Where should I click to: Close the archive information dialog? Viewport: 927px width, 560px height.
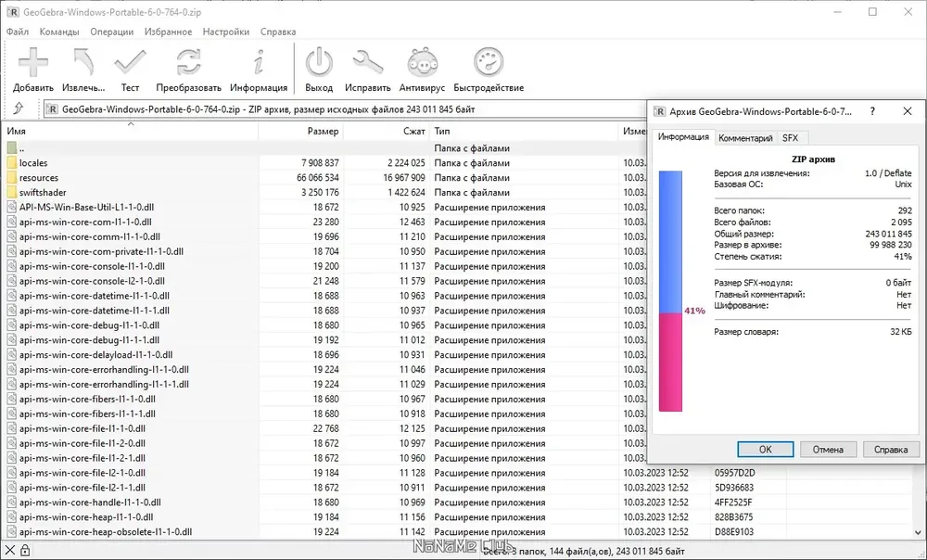click(x=908, y=111)
